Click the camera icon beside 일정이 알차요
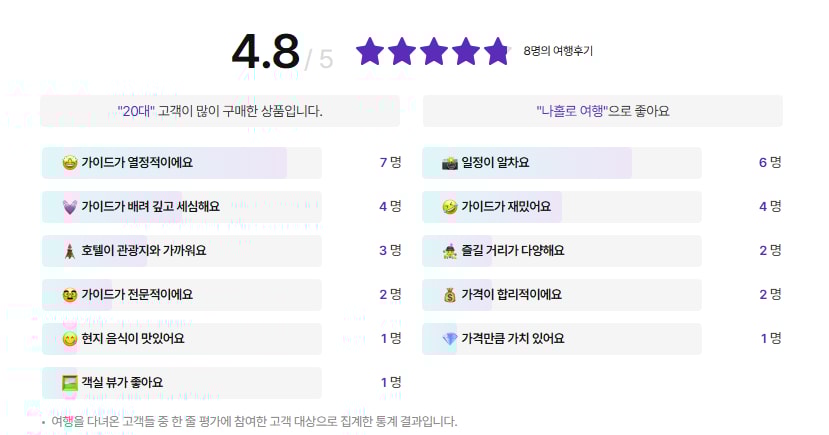Viewport: 829px width, 435px height. pyautogui.click(x=449, y=163)
